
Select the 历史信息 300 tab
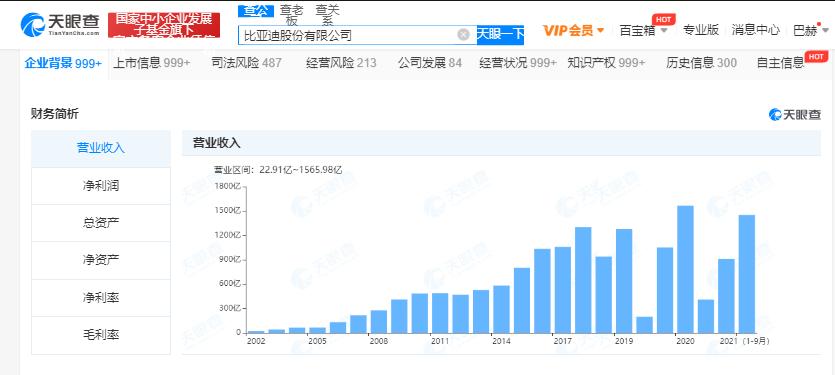[x=701, y=63]
